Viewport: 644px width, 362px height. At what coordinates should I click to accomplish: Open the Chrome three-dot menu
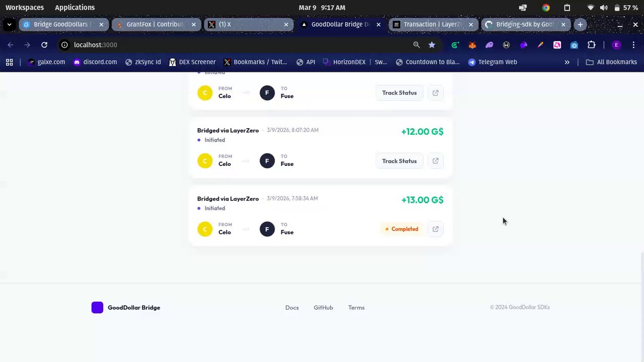(x=633, y=45)
